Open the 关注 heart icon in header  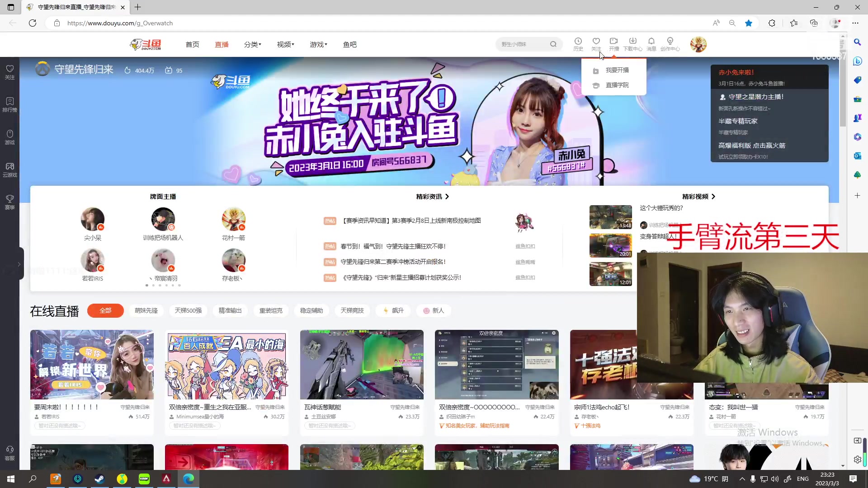point(596,44)
